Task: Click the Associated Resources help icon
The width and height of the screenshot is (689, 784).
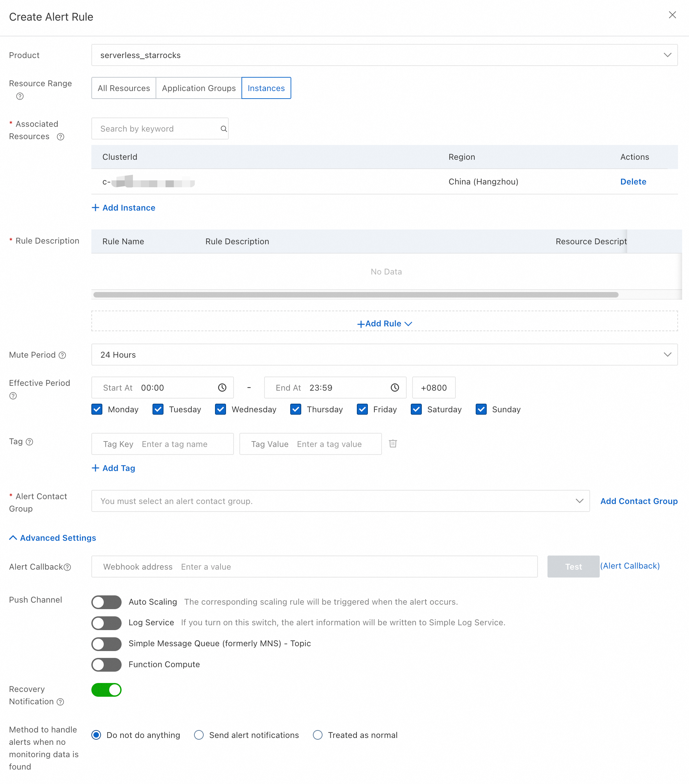Action: pos(60,137)
